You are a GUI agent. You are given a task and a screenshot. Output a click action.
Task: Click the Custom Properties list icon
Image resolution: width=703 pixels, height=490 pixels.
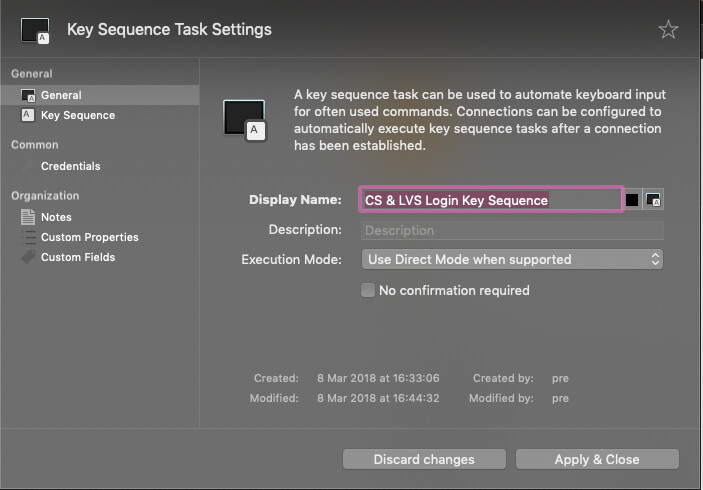[x=27, y=237]
